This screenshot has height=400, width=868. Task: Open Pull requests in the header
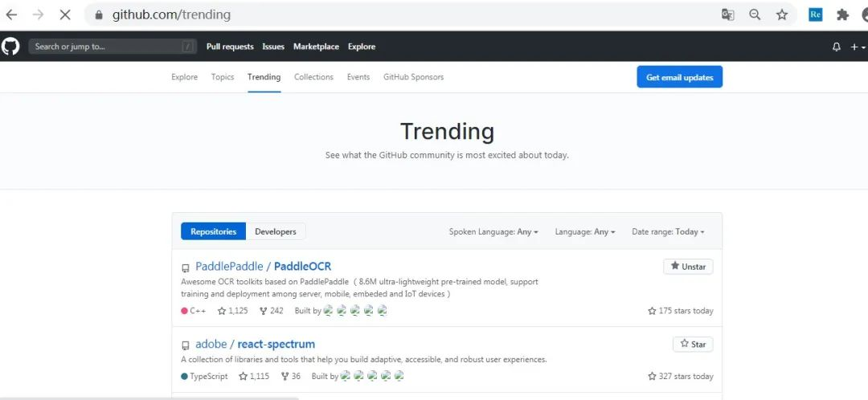[x=230, y=47]
